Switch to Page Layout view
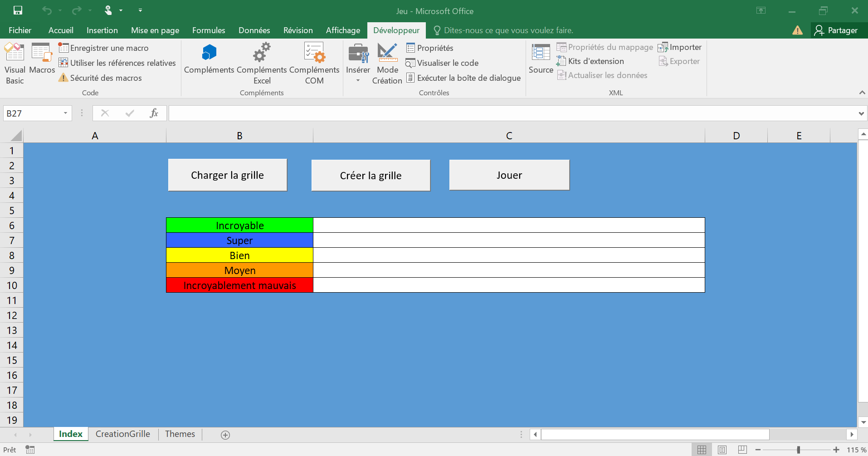868x456 pixels. pyautogui.click(x=722, y=450)
